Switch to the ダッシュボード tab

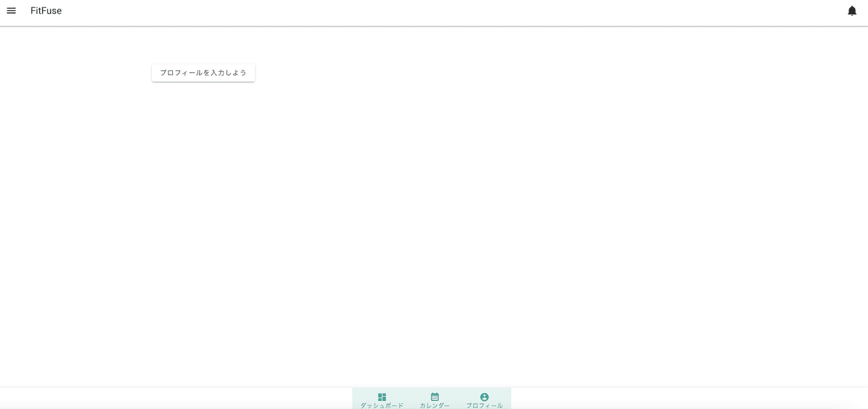pos(382,400)
